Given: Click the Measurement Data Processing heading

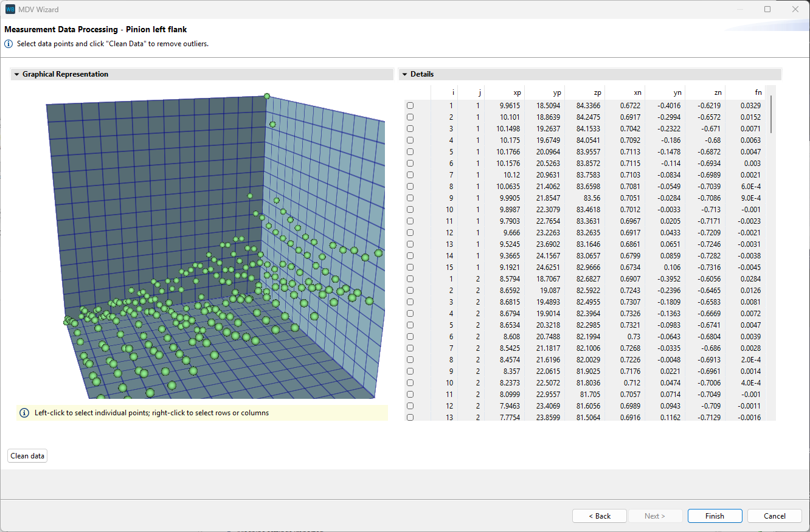Looking at the screenshot, I should click(x=95, y=29).
